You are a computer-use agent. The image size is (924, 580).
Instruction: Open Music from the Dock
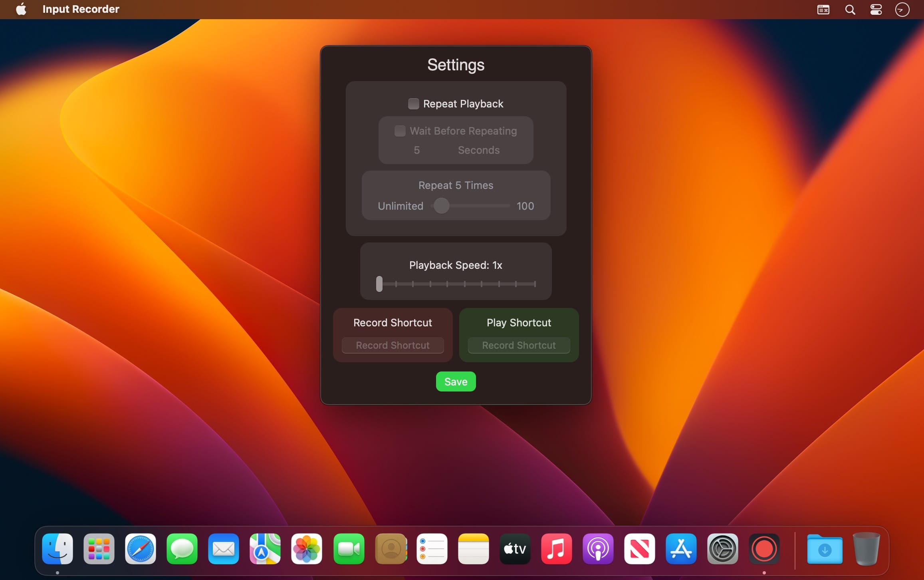[x=557, y=549]
